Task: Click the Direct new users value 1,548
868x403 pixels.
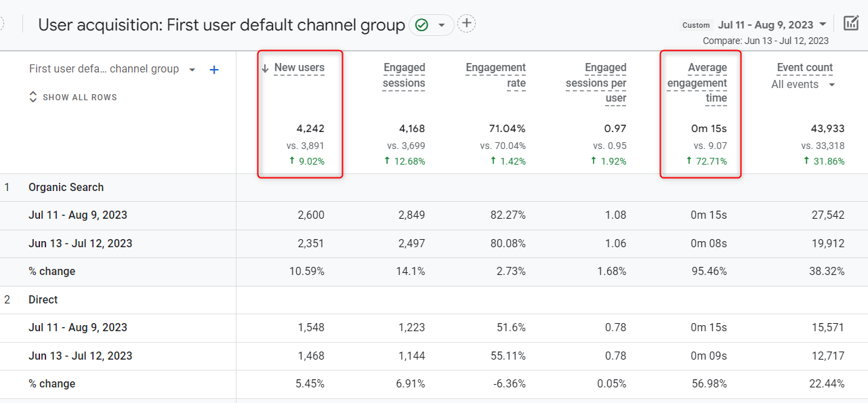Action: click(x=311, y=328)
